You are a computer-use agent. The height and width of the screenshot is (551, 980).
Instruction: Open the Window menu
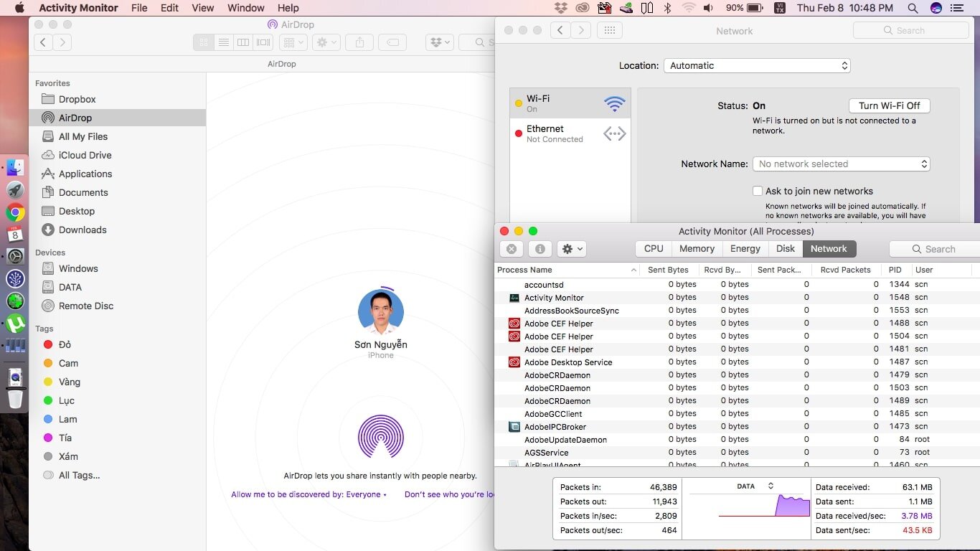(245, 8)
